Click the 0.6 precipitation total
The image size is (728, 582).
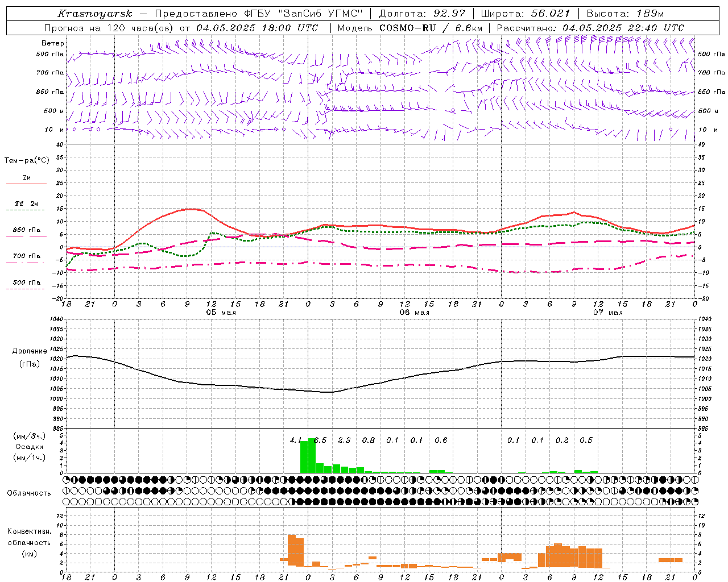click(x=441, y=440)
